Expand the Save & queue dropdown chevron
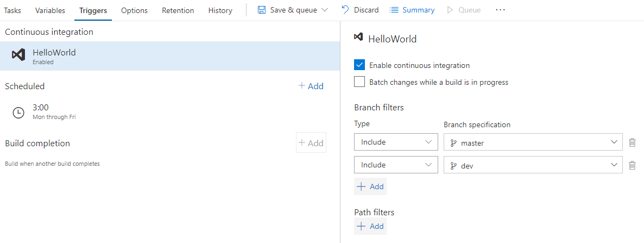 coord(325,10)
